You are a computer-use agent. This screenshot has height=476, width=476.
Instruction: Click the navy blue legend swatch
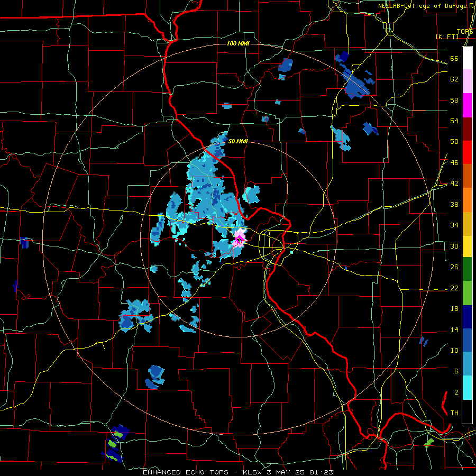click(x=467, y=316)
